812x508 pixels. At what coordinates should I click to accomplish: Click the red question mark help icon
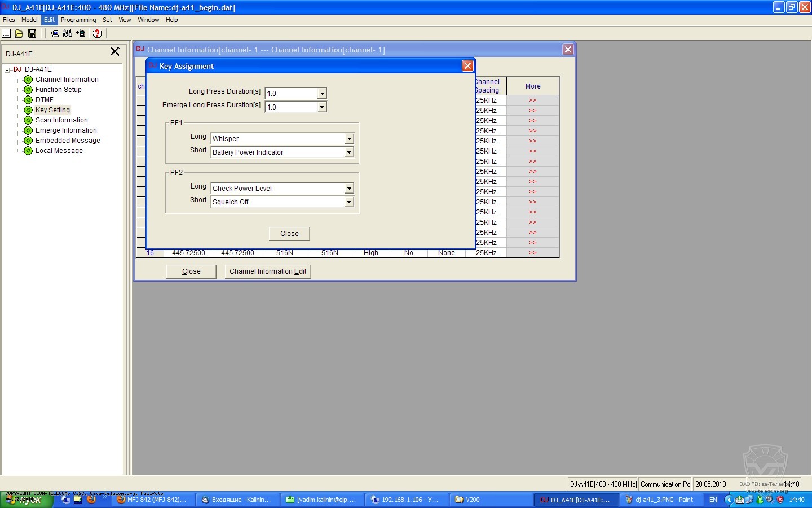pyautogui.click(x=98, y=33)
